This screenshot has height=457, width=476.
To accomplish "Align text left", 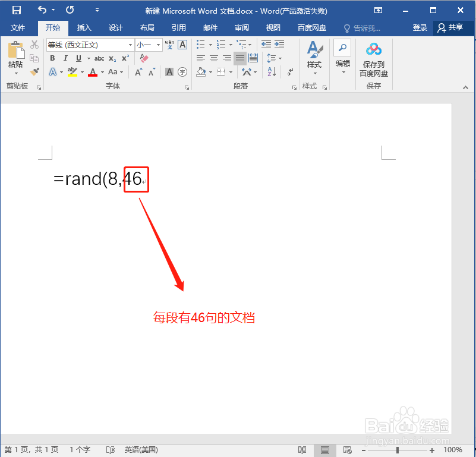I will (x=201, y=58).
